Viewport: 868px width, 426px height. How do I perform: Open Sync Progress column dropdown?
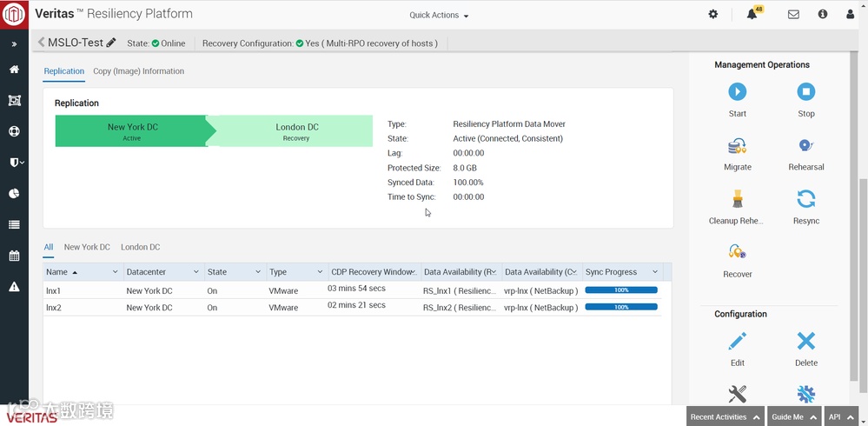pyautogui.click(x=655, y=272)
